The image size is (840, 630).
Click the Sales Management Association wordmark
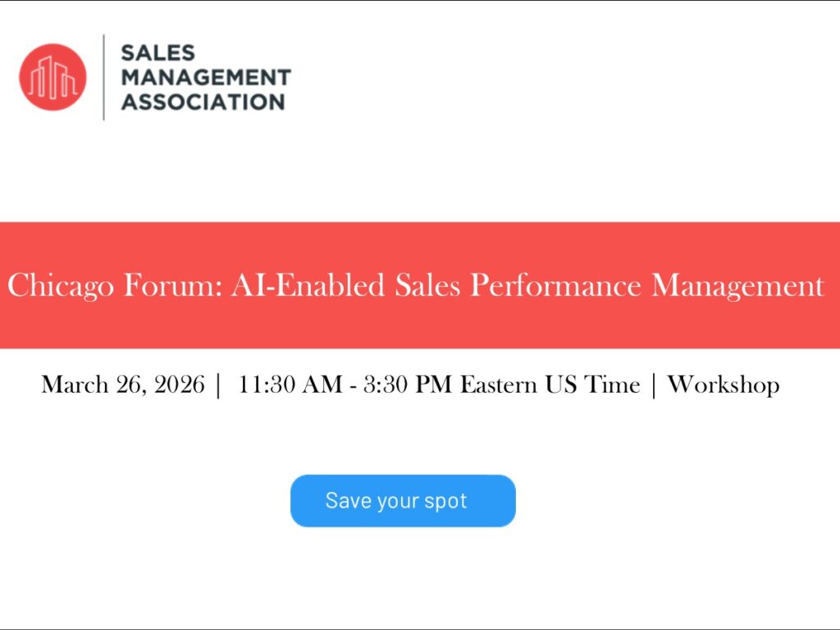(x=205, y=78)
